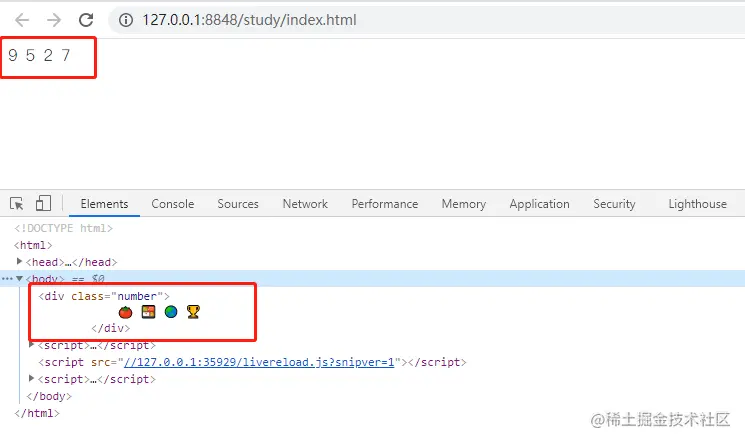Click the address bar URL
The width and height of the screenshot is (745, 443).
pyautogui.click(x=249, y=20)
